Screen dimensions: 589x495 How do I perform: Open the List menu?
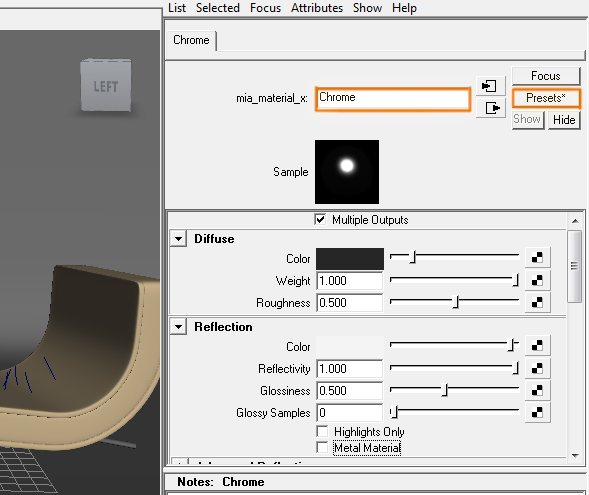[177, 8]
